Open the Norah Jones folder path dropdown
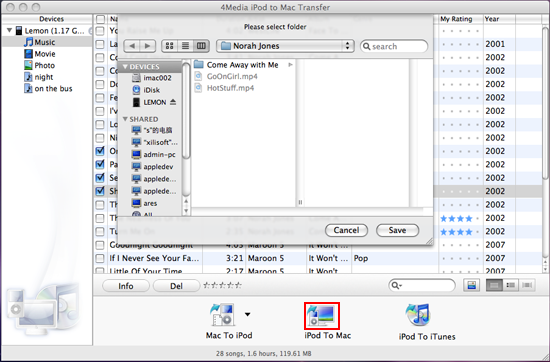Viewport: 550px width, 362px height. (x=286, y=46)
